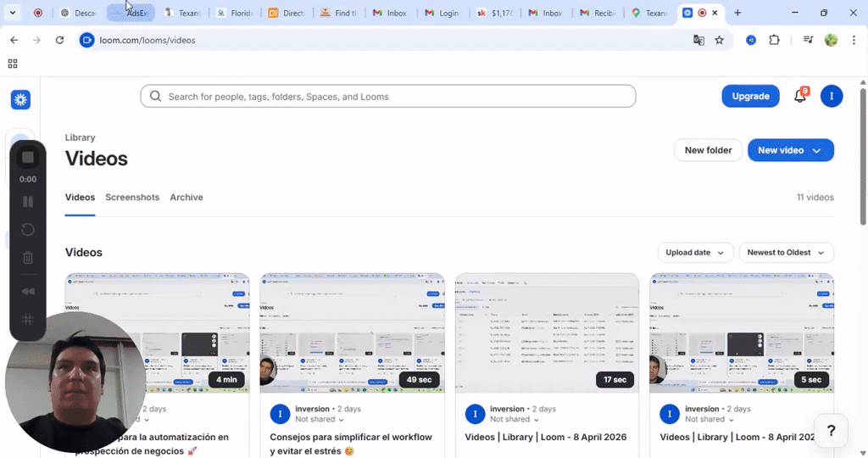Click the browser back arrow
The image size is (868, 458).
pyautogui.click(x=14, y=40)
